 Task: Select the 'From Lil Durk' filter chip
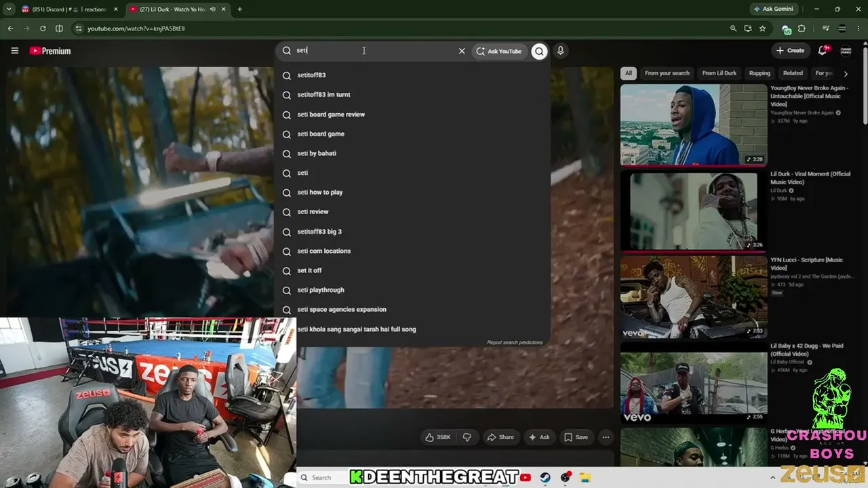[x=719, y=73]
